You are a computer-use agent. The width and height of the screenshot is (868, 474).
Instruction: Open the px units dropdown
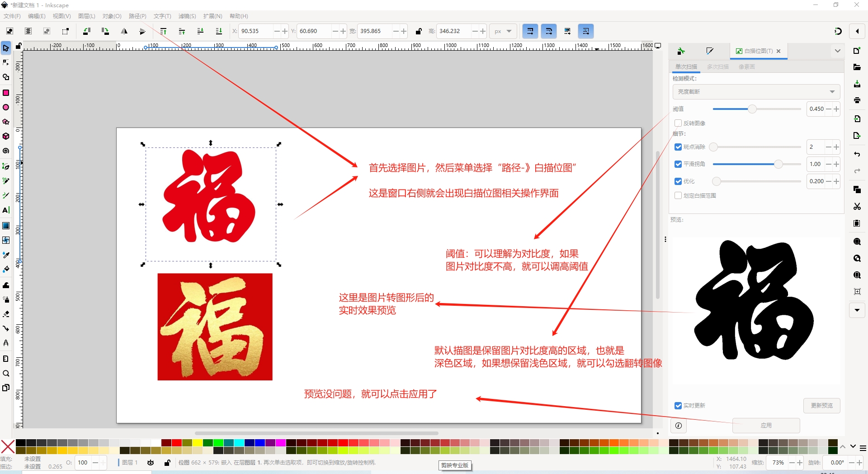pyautogui.click(x=503, y=31)
